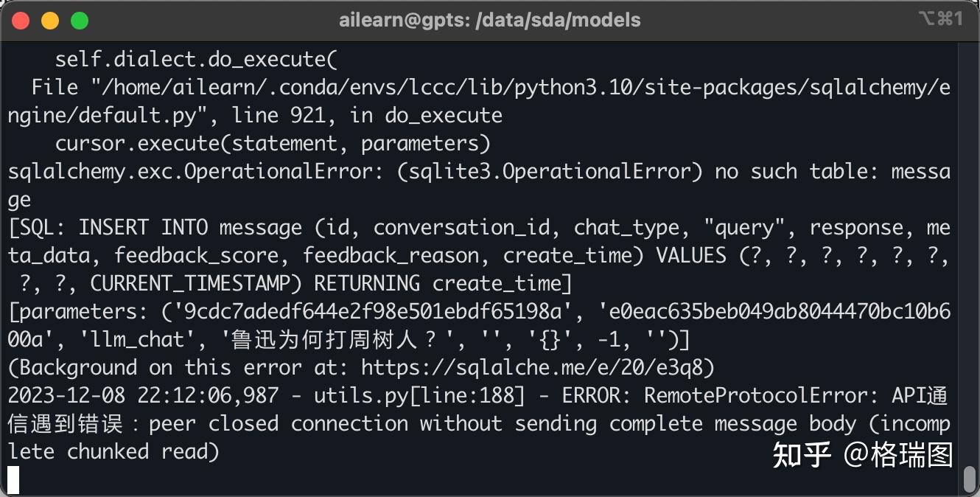Click the self.dialect.do_execute( line
The image size is (980, 497).
[x=196, y=59]
